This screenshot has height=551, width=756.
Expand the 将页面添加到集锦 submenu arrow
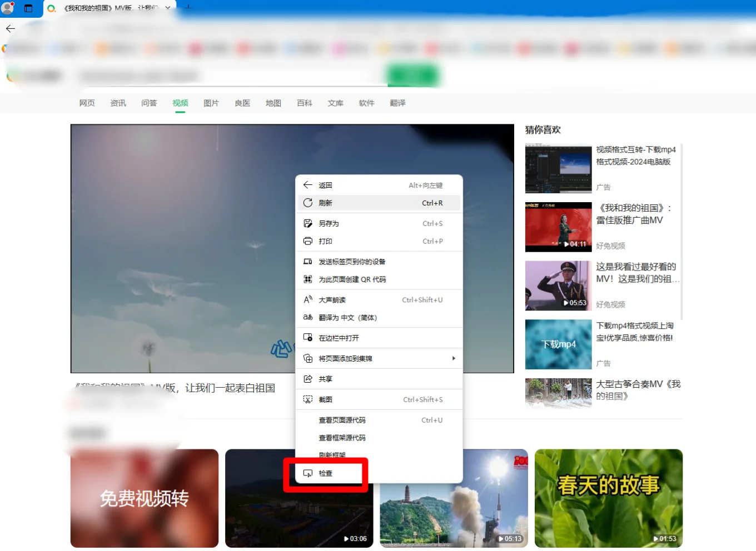click(454, 358)
